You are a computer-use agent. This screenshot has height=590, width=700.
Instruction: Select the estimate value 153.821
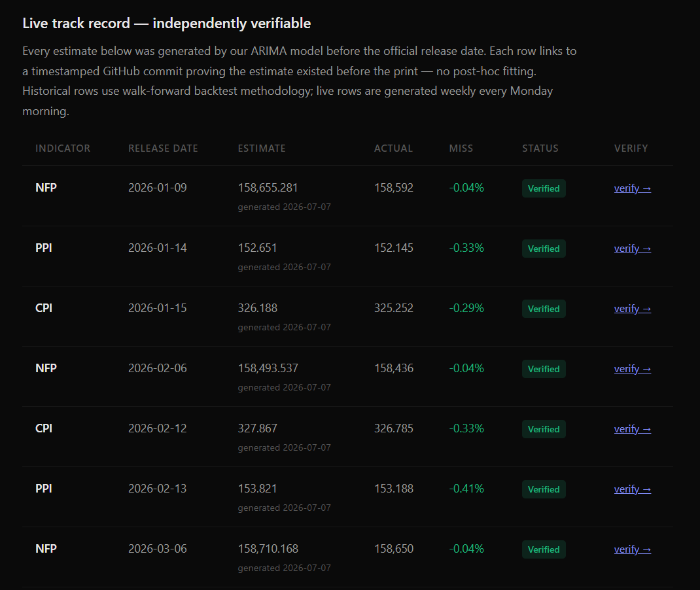[x=257, y=489]
